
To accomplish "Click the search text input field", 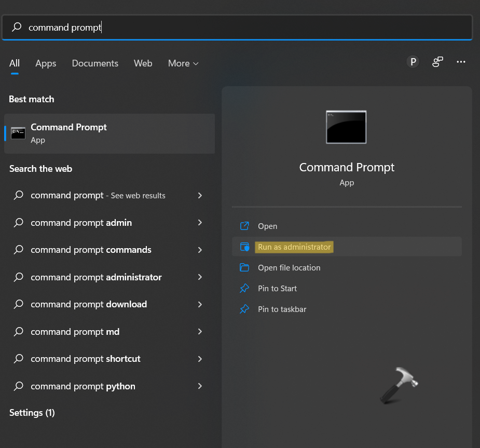I will (244, 27).
